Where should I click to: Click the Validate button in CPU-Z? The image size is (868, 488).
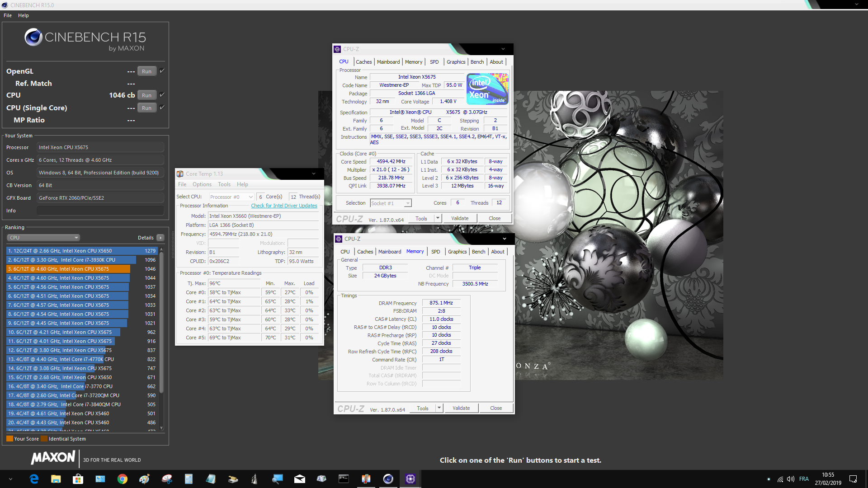tap(459, 218)
